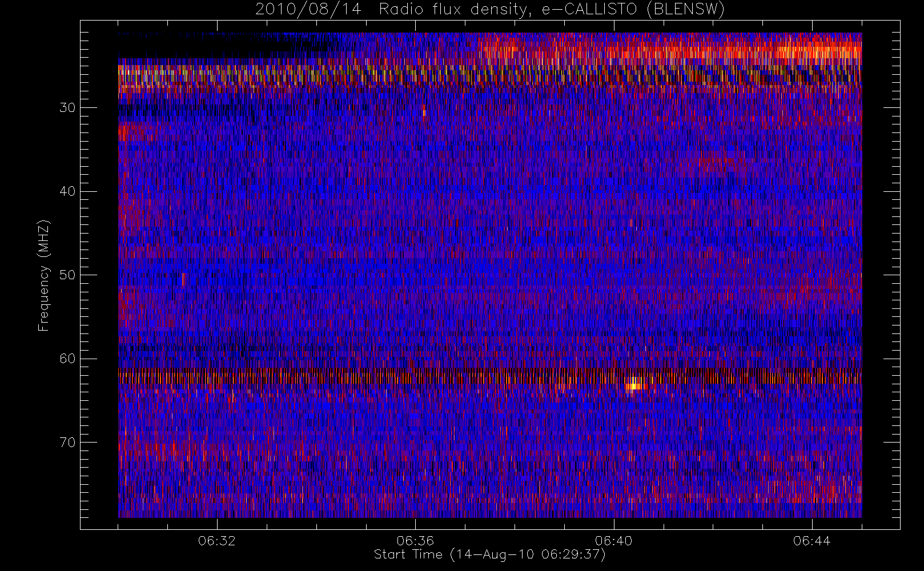Click the bright yellow burst near 06:40
Image resolution: width=924 pixels, height=571 pixels.
[634, 383]
